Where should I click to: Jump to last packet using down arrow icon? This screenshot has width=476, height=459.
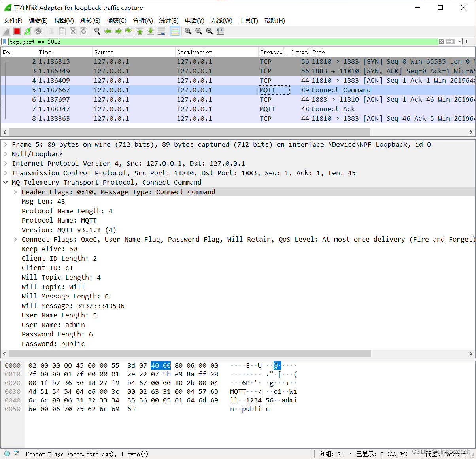coord(151,31)
